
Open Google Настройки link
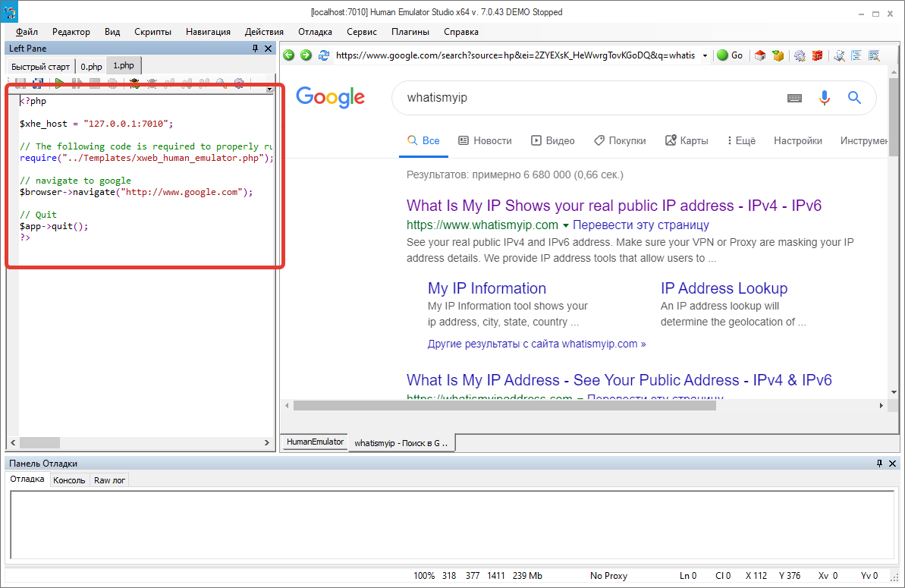point(797,140)
